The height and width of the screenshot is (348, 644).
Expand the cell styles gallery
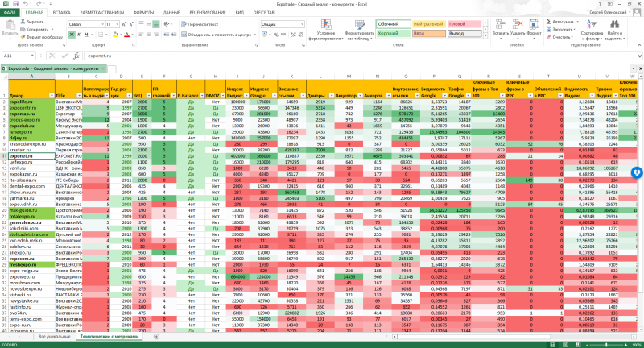click(485, 35)
